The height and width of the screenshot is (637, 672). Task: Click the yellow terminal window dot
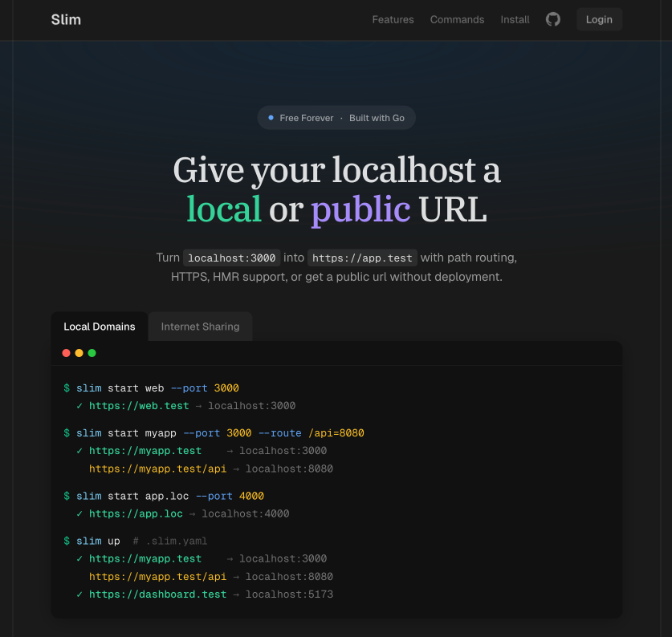pos(79,353)
